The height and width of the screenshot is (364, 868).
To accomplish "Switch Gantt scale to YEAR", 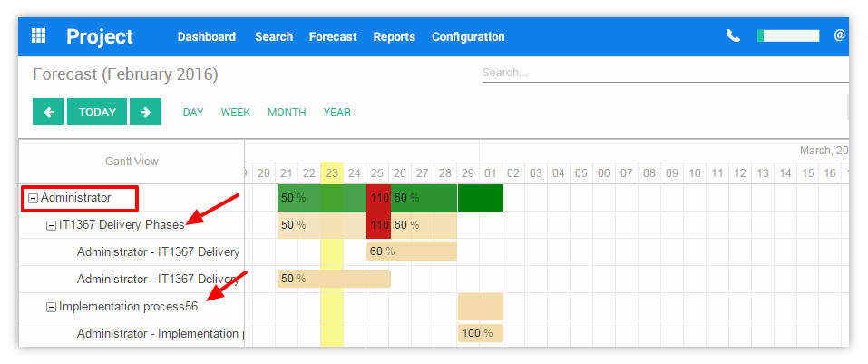I will pos(336,113).
